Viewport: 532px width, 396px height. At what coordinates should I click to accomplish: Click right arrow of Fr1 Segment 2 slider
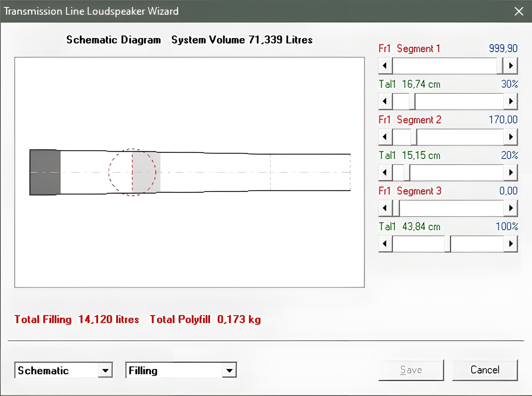click(511, 137)
